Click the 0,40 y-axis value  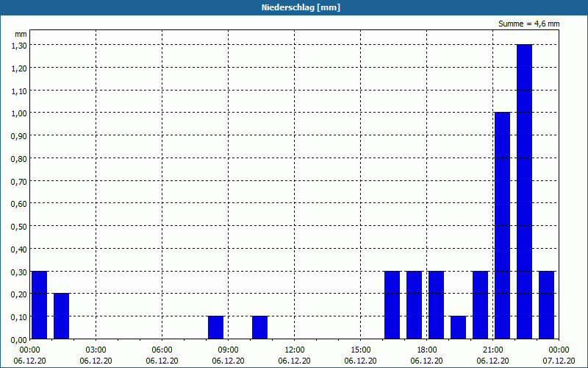19,250
